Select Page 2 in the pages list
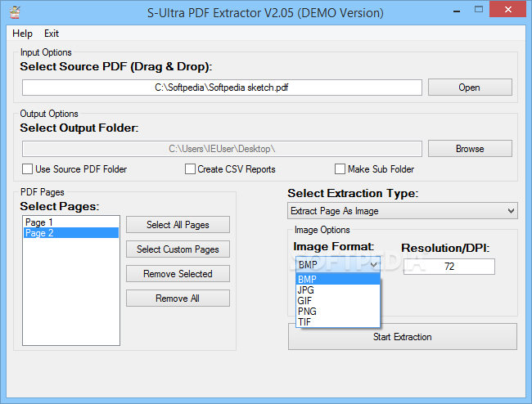This screenshot has height=404, width=532. click(x=71, y=233)
